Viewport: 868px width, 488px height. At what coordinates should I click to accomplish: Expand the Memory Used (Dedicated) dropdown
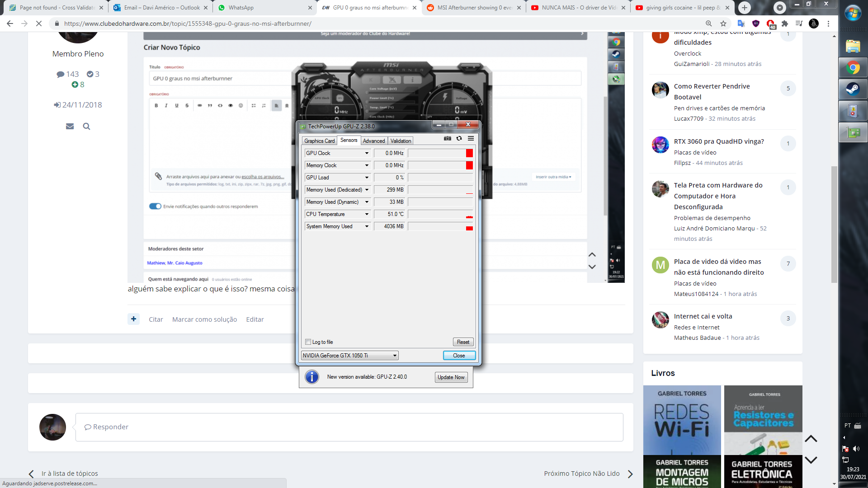tap(367, 190)
